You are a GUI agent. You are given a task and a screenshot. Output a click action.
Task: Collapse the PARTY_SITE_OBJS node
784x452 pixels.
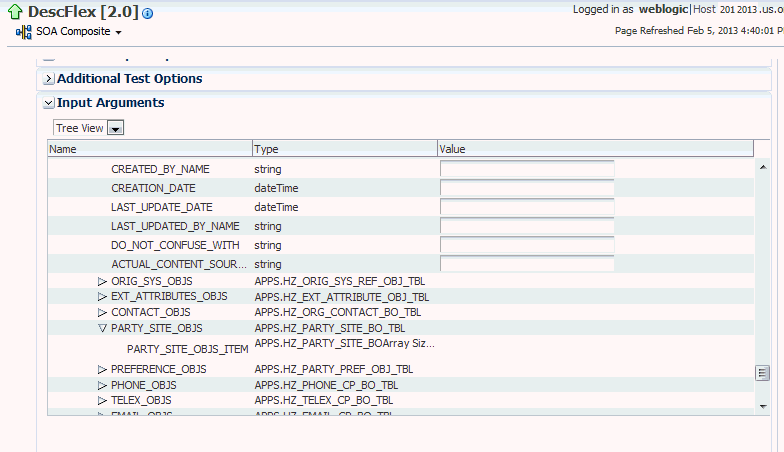(x=102, y=328)
